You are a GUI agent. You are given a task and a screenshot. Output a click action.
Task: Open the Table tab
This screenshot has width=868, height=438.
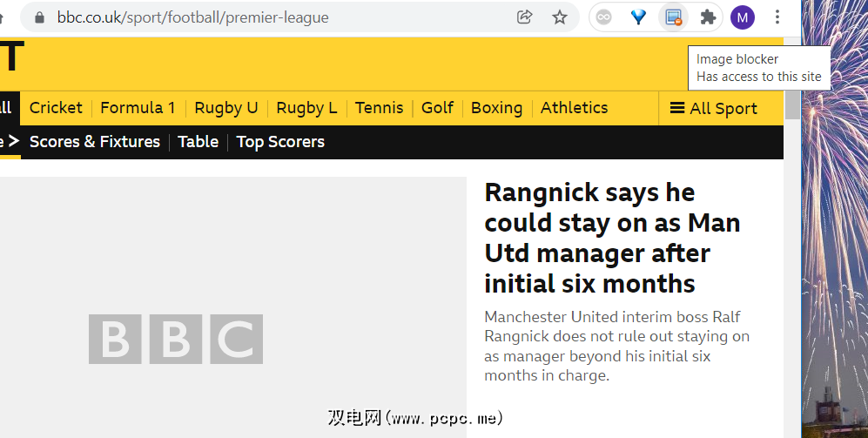tap(198, 142)
